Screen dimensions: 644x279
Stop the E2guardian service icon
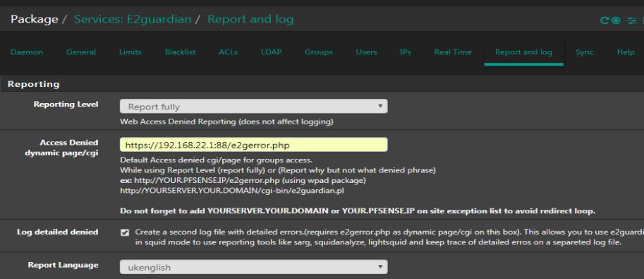[x=616, y=20]
